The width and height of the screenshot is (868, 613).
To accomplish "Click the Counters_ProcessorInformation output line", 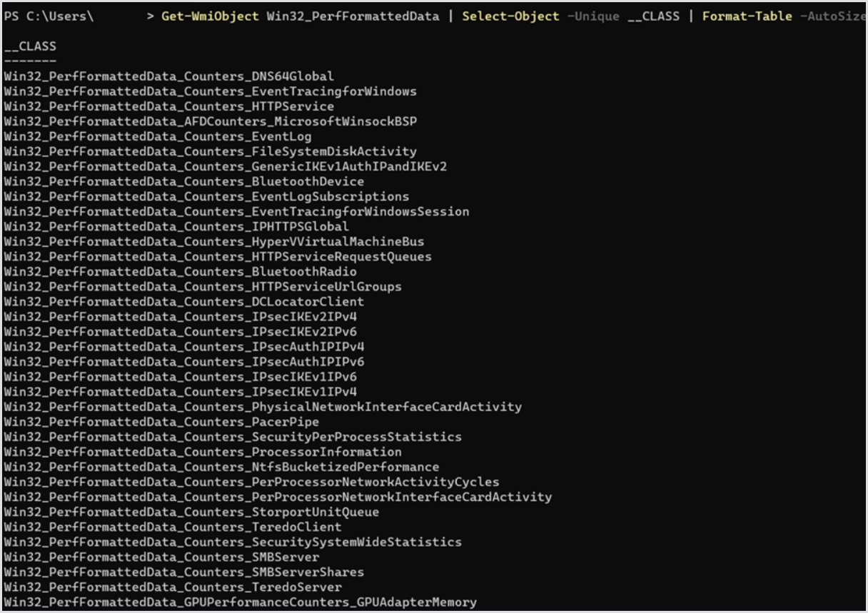I will click(x=203, y=452).
